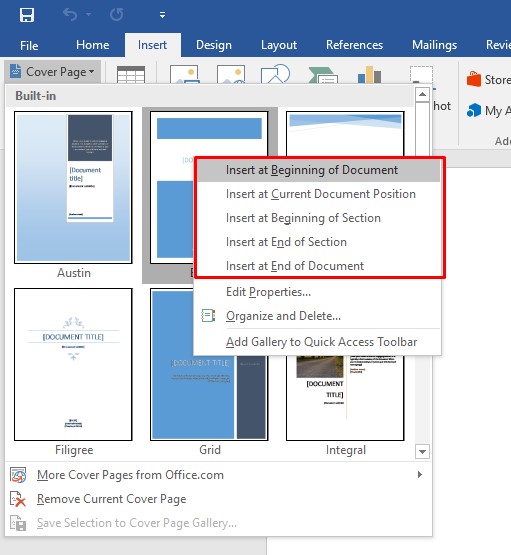Click the Chart icon in ribbon
The width and height of the screenshot is (511, 555).
[x=369, y=74]
